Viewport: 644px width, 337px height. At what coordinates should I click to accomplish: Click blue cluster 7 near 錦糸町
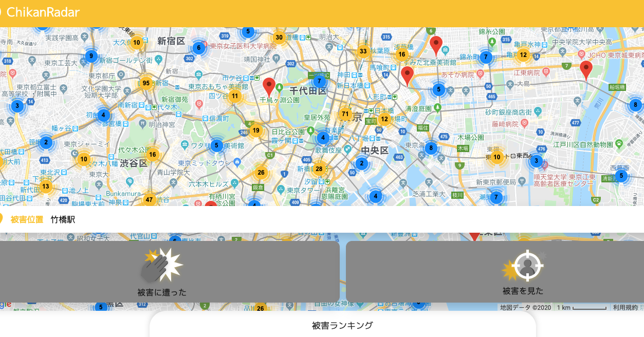(x=486, y=57)
